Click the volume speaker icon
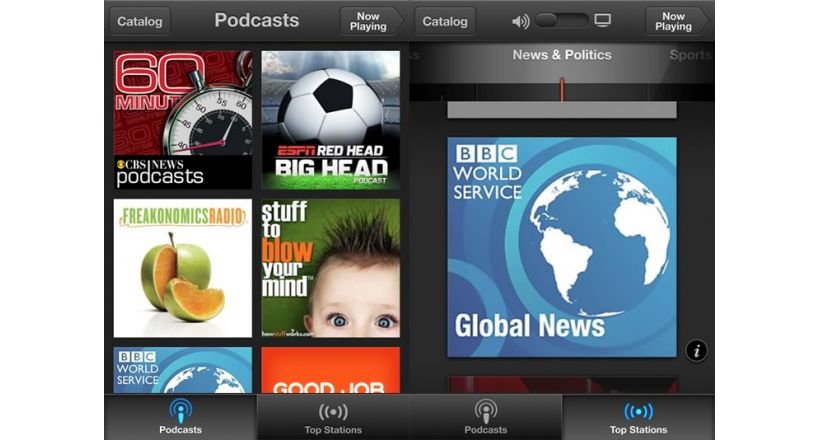 [x=520, y=21]
